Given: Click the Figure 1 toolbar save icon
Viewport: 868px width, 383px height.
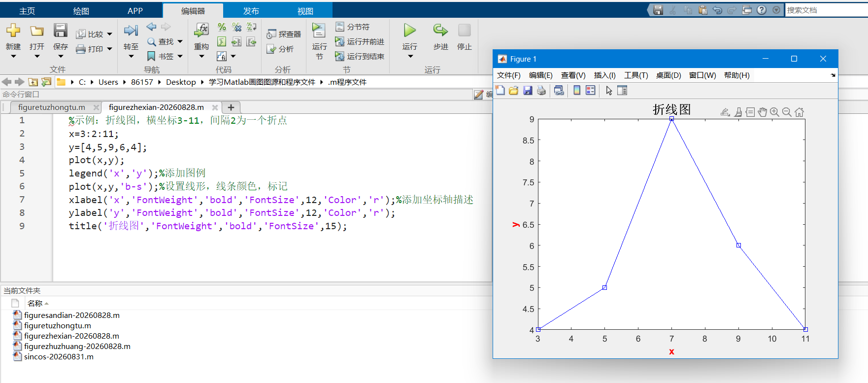Looking at the screenshot, I should (528, 91).
